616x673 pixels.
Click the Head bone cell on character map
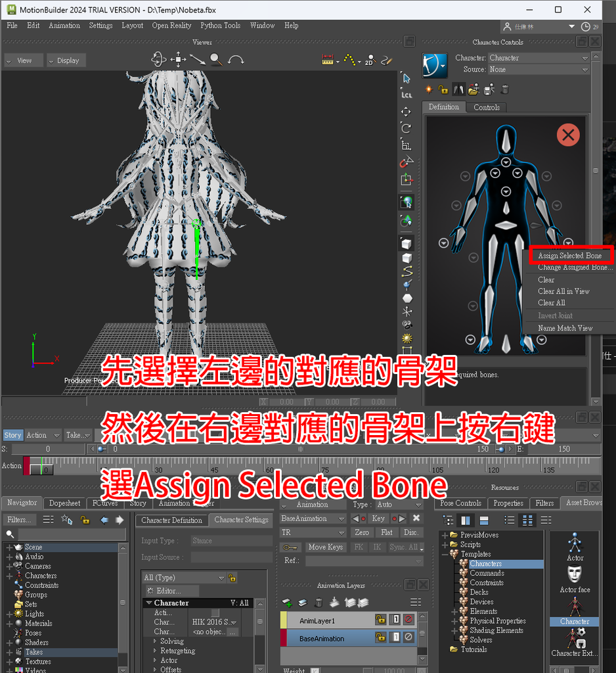506,141
